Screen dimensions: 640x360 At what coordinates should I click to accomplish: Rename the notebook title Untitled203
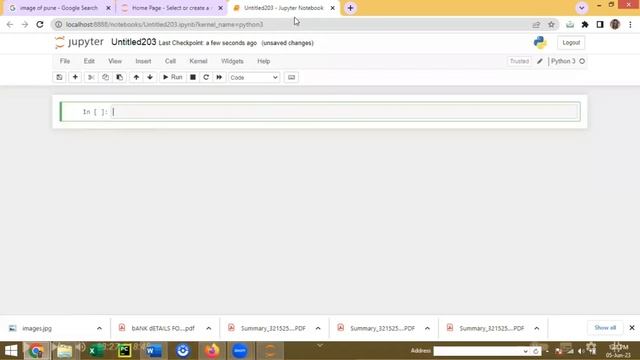click(x=133, y=42)
